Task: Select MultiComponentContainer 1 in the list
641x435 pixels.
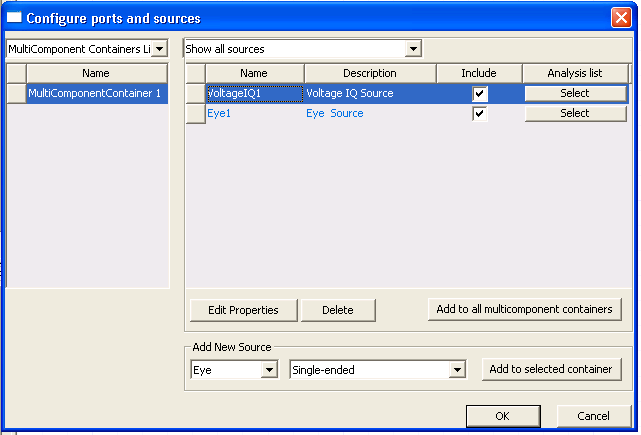Action: [x=95, y=93]
